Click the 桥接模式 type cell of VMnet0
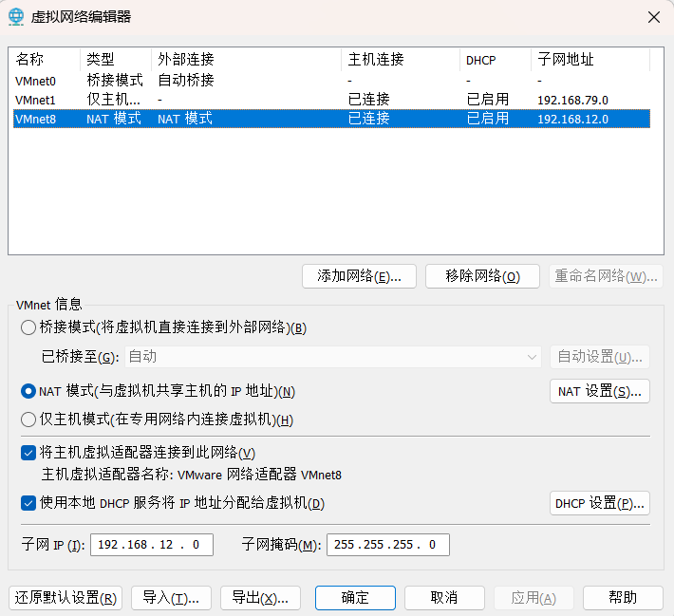 pos(115,81)
